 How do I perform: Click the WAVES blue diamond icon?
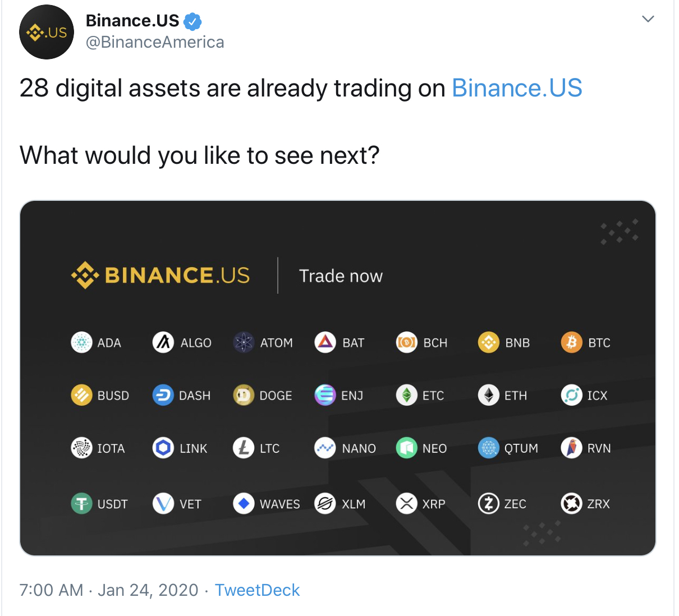tap(244, 504)
